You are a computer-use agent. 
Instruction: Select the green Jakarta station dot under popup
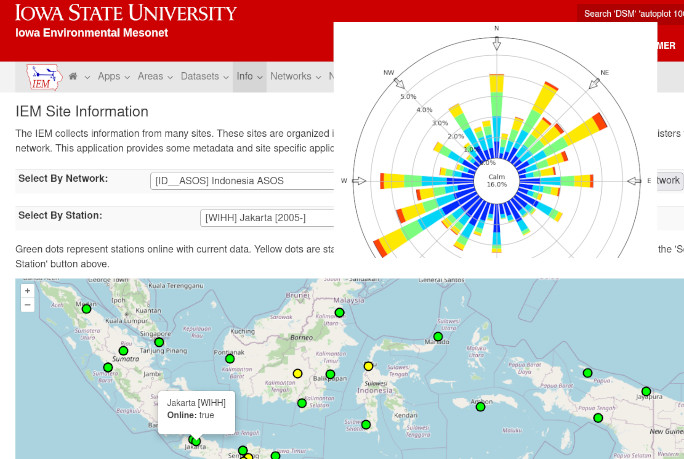[196, 442]
